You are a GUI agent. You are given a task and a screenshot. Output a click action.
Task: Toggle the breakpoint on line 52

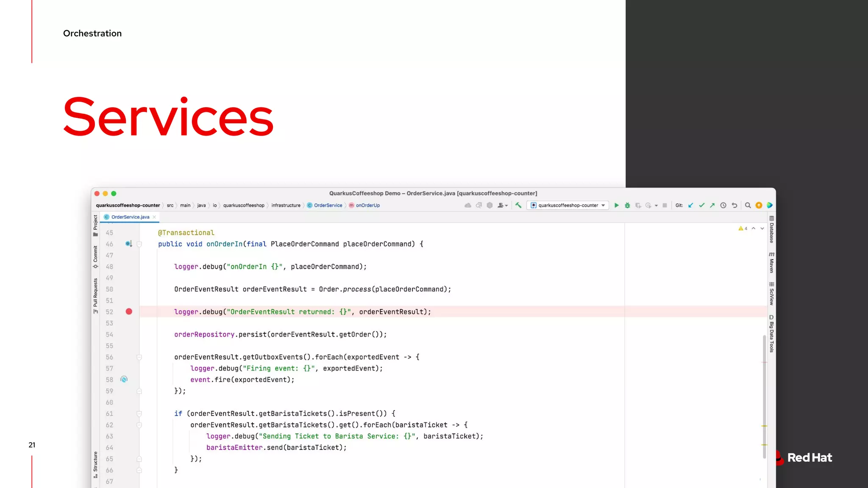[x=129, y=312]
